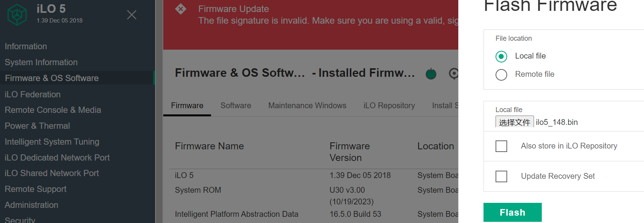
Task: Click the 选择文件 choose file button
Action: tap(514, 122)
